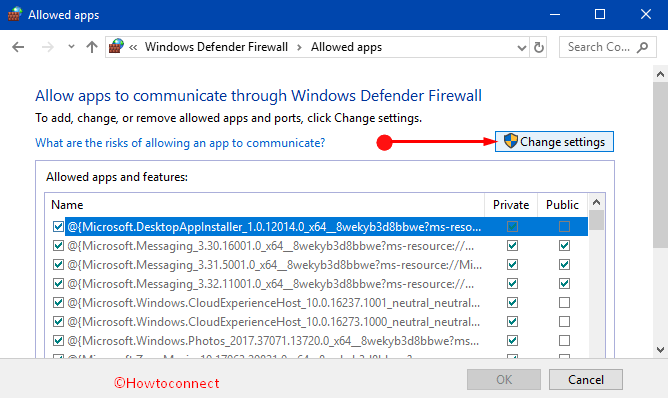Toggle Private checkbox for CloudExperienceHost_10.0.16273.1000
668x398 pixels.
(x=513, y=322)
